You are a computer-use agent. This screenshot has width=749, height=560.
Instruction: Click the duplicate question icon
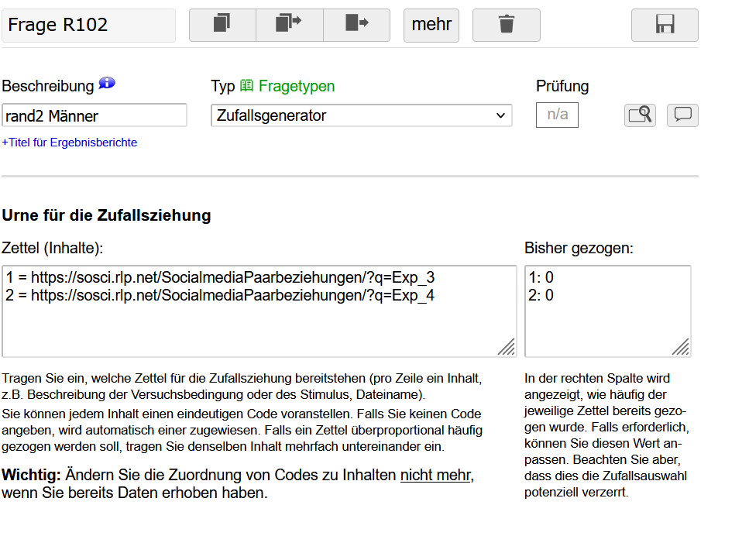tap(222, 25)
